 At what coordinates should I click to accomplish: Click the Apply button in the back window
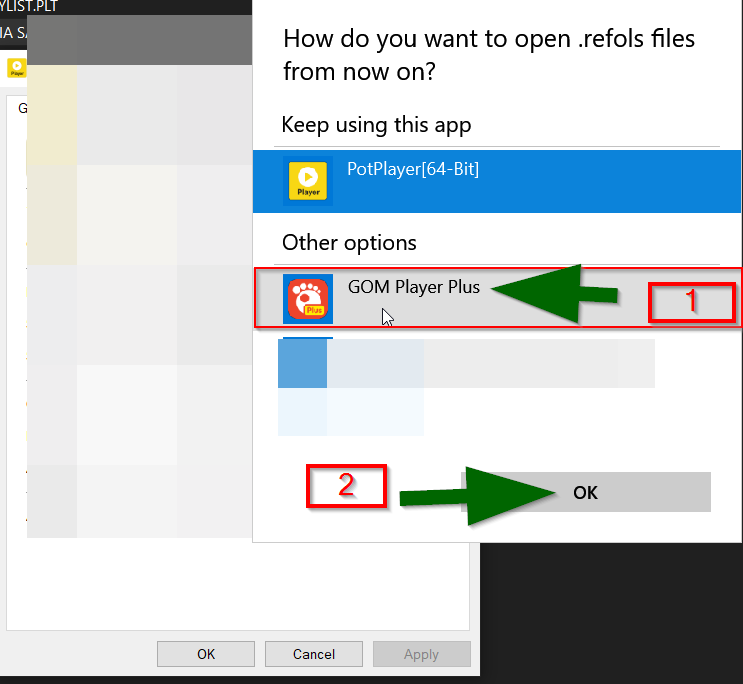[x=422, y=654]
